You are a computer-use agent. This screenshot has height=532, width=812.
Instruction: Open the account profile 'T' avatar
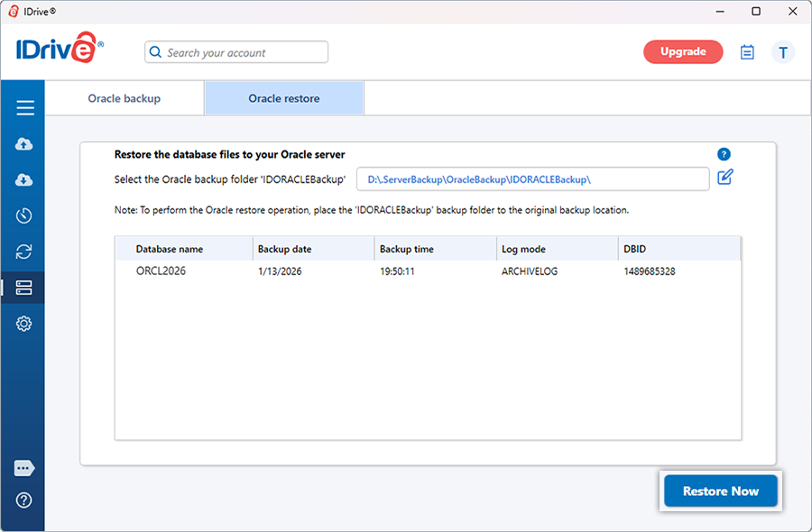click(782, 52)
